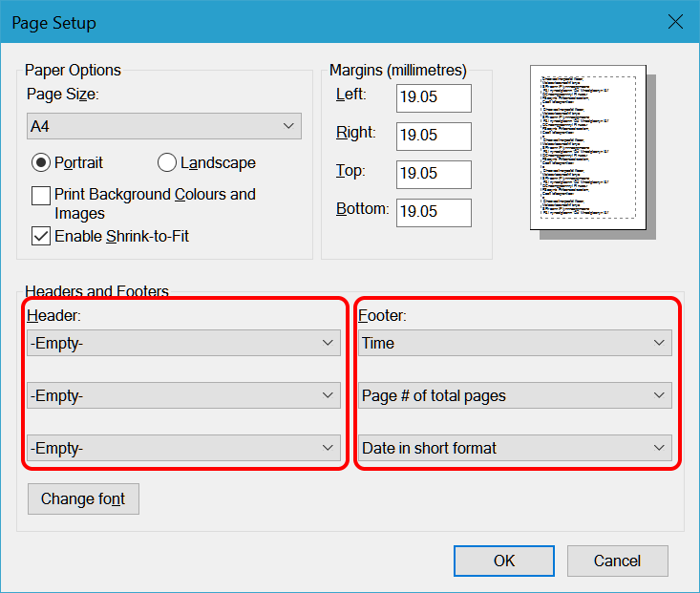This screenshot has width=700, height=593.
Task: Click the Right margin field
Action: coord(434,137)
